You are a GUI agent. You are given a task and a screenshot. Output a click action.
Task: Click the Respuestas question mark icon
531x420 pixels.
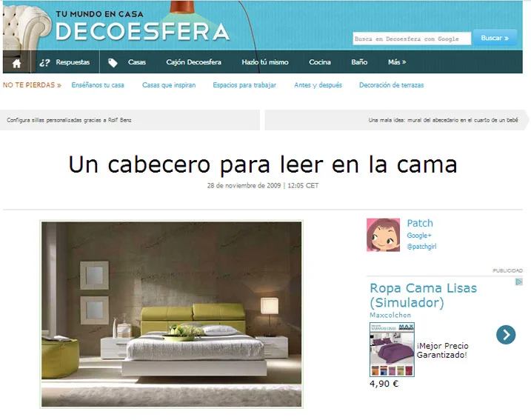click(x=44, y=63)
